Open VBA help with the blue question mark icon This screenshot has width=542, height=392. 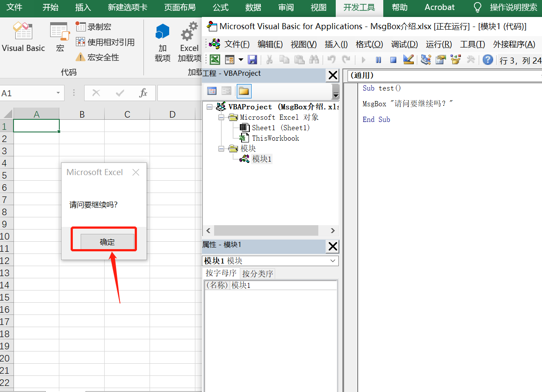pyautogui.click(x=487, y=60)
